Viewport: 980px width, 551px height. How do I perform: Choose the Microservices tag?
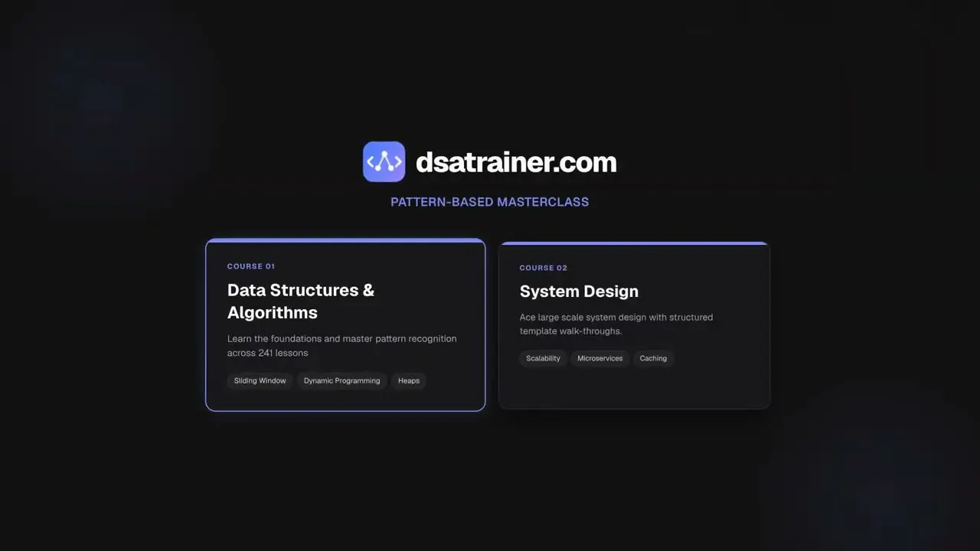[x=599, y=358]
